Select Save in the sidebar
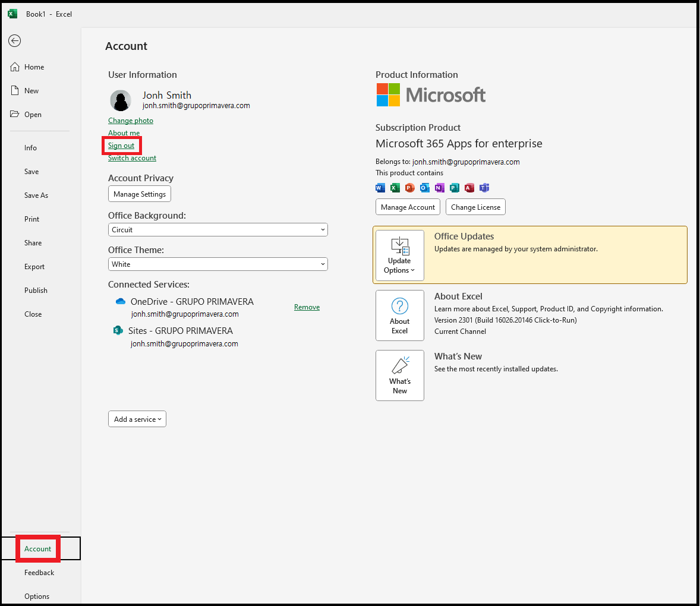 tap(31, 171)
